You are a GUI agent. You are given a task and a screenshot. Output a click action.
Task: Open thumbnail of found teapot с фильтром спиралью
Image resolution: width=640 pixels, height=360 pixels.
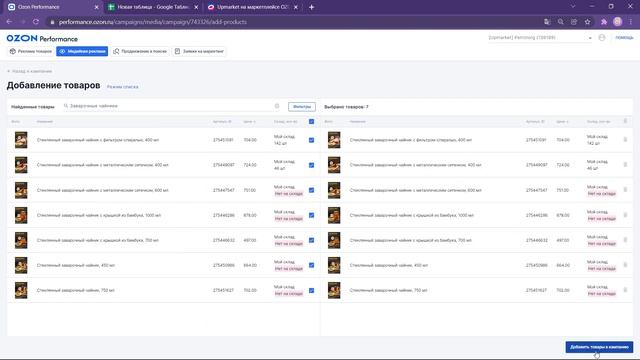coord(21,140)
